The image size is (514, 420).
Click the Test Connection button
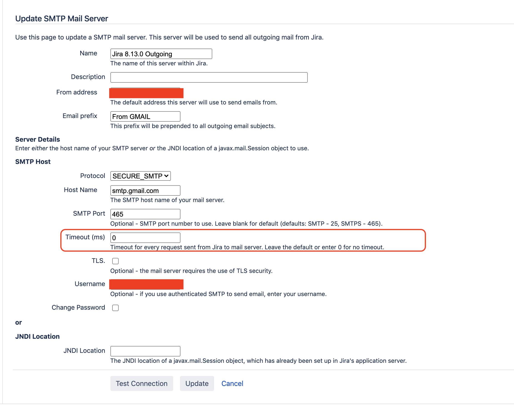(142, 383)
